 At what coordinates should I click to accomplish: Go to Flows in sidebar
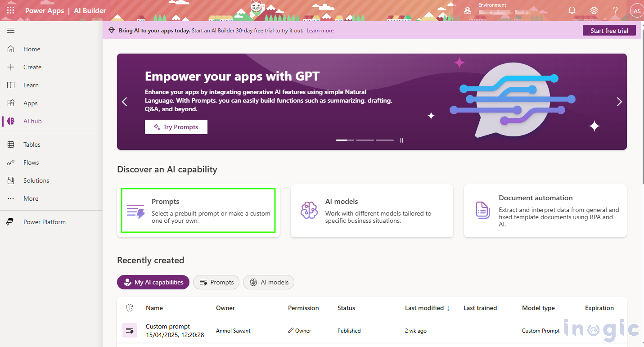coord(51,162)
